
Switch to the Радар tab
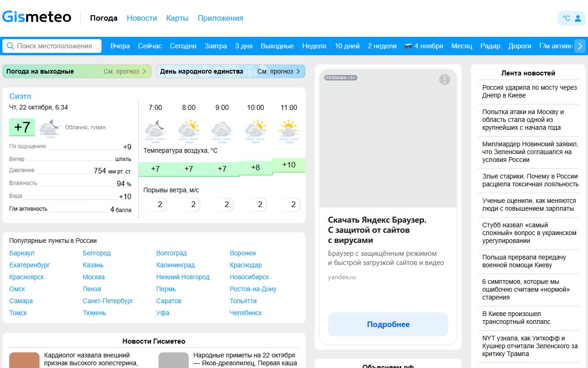(x=490, y=46)
